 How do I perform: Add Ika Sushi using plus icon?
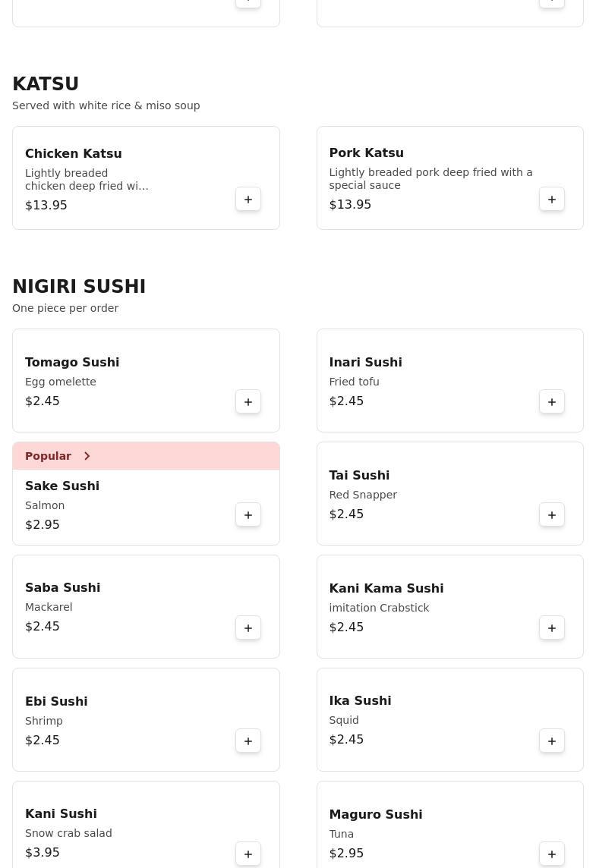[x=552, y=741]
